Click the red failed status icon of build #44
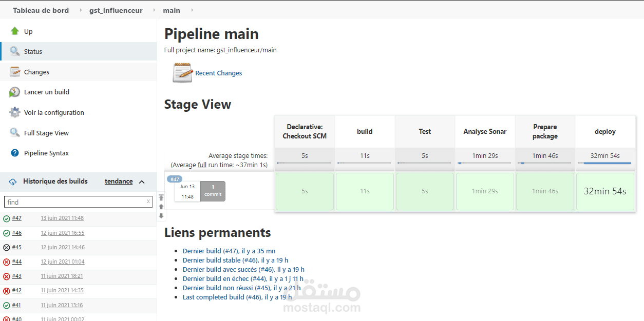Image resolution: width=644 pixels, height=321 pixels. click(7, 262)
